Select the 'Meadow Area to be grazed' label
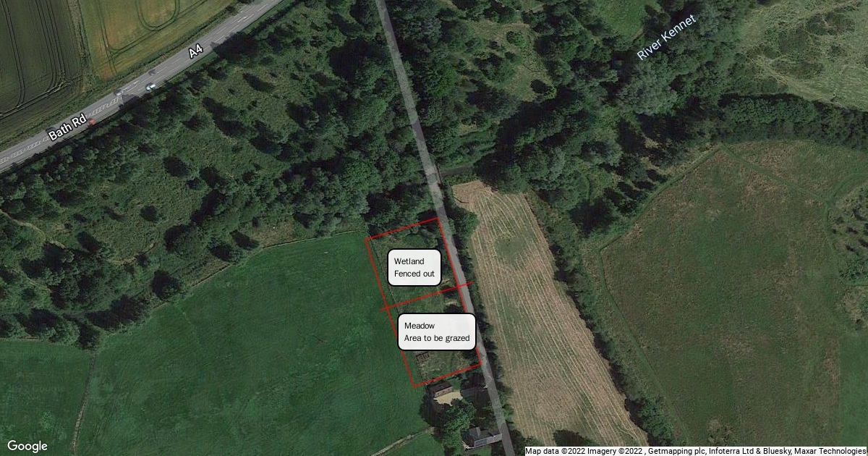 tap(437, 332)
